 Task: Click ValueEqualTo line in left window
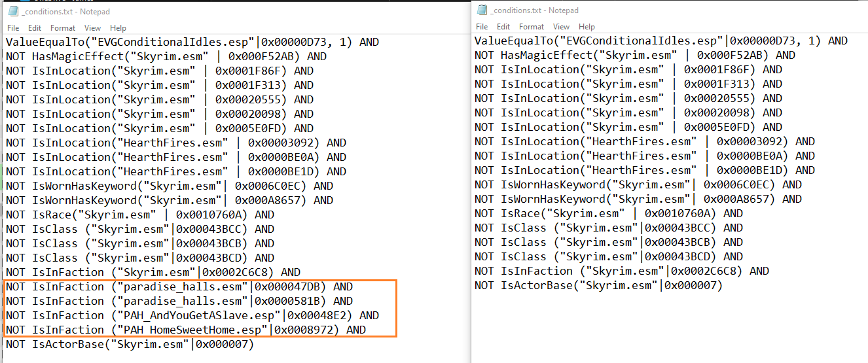click(x=192, y=42)
